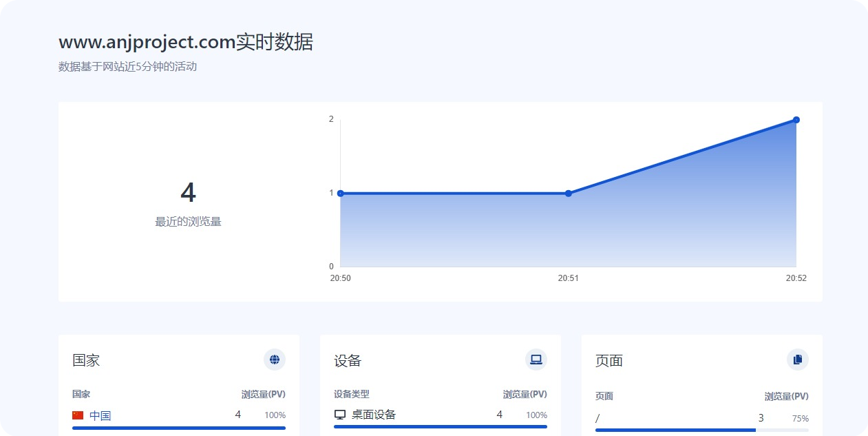The image size is (868, 436).
Task: Click the 设备 card title
Action: (348, 360)
